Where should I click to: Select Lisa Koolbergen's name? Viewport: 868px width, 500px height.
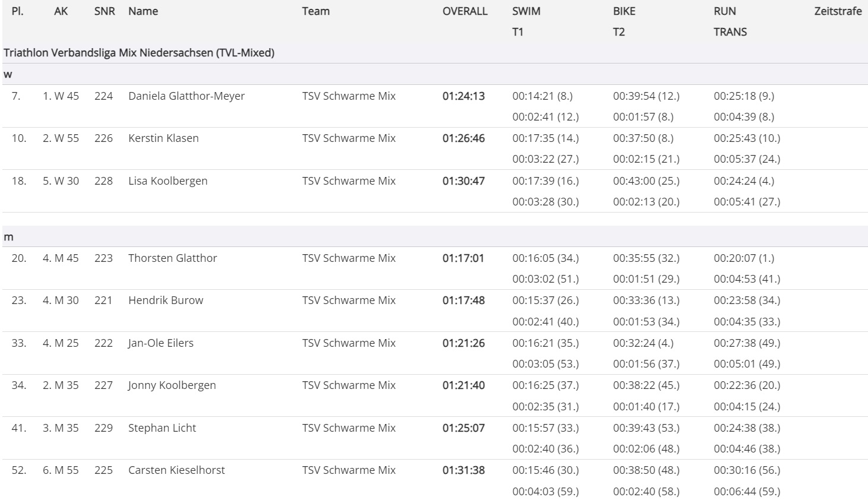pyautogui.click(x=168, y=181)
